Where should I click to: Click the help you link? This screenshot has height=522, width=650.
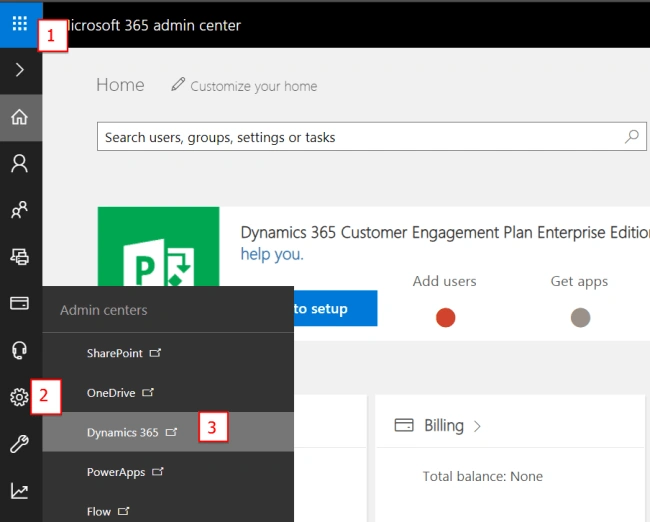272,254
